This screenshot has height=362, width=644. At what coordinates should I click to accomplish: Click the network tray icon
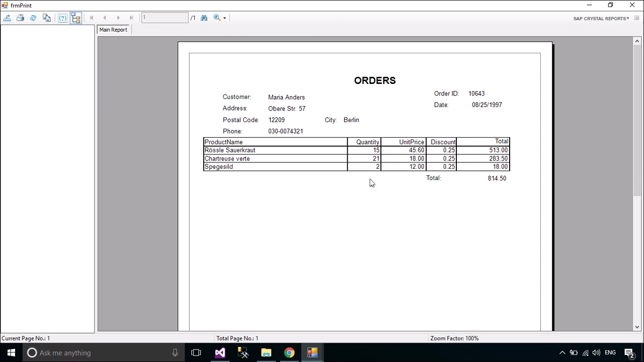coord(585,353)
